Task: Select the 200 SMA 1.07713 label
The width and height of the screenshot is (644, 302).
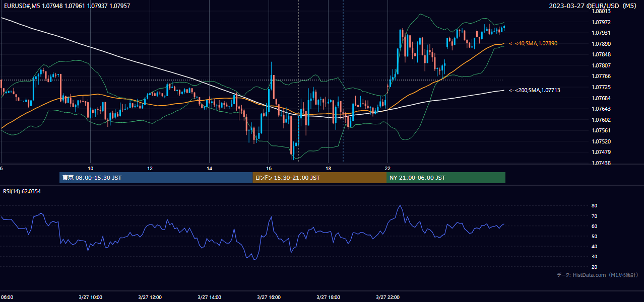Action: click(x=535, y=90)
